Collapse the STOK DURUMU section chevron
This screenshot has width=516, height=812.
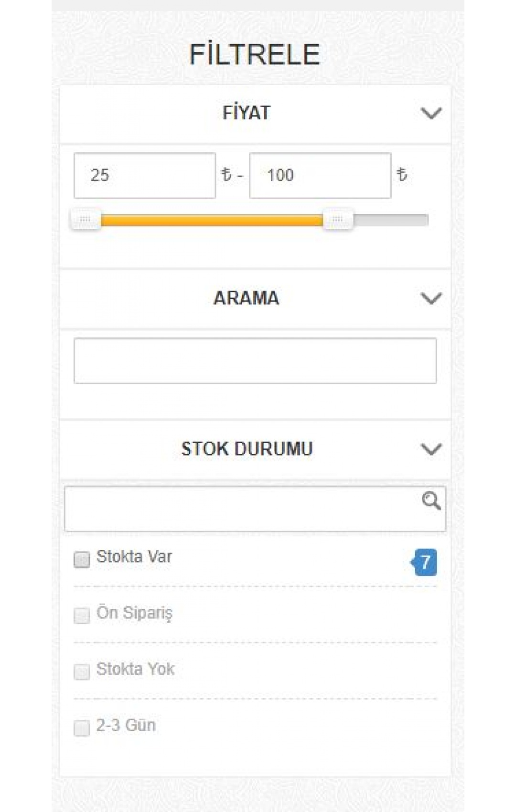tap(431, 449)
